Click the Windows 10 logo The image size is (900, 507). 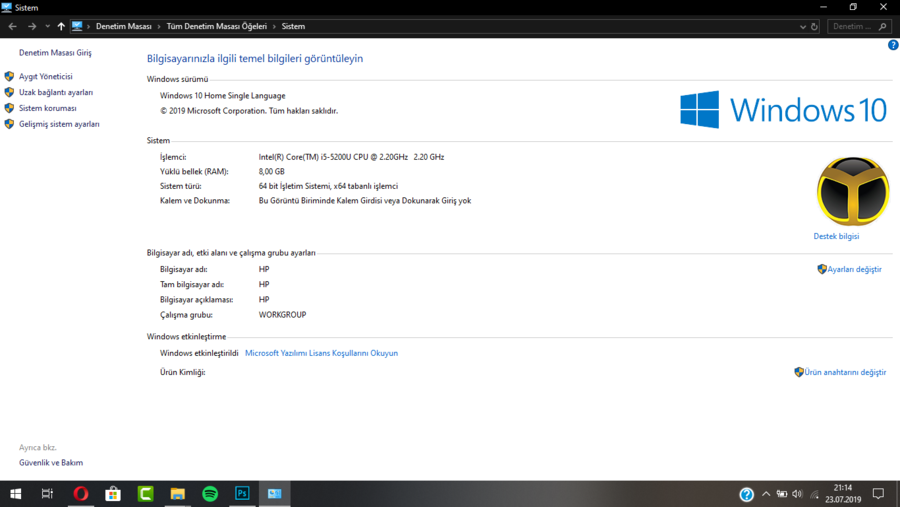[783, 109]
